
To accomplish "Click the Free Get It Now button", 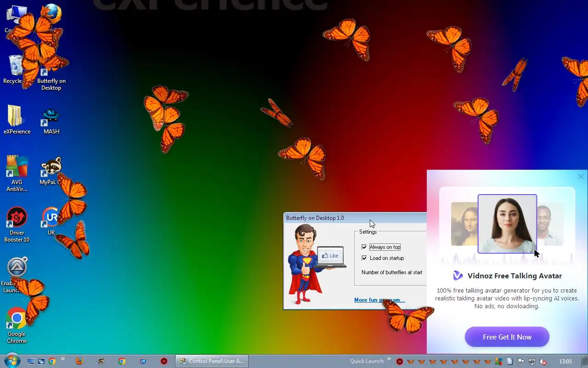I will point(507,337).
